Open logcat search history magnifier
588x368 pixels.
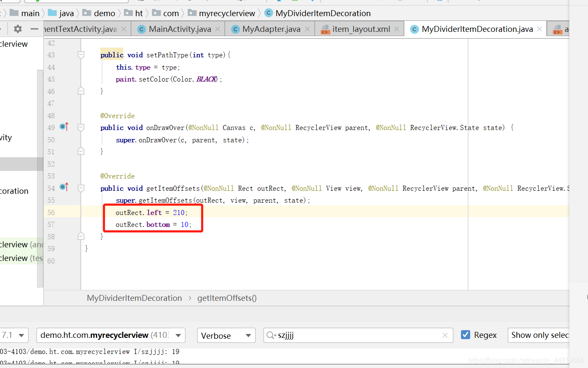271,335
